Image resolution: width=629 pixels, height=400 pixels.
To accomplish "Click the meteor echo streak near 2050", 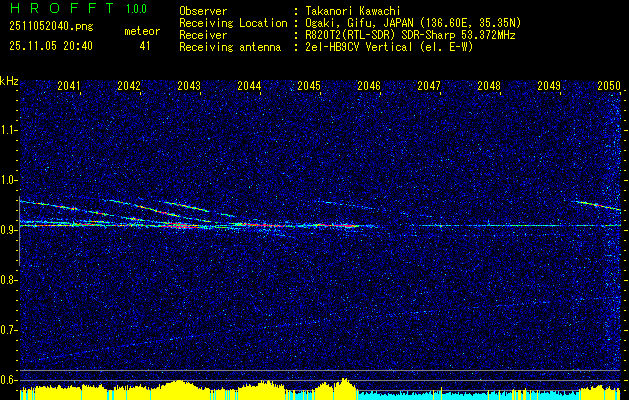I will (595, 205).
